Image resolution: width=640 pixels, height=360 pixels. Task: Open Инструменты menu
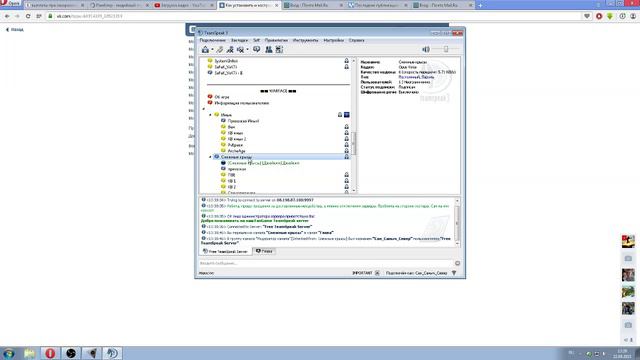(305, 40)
